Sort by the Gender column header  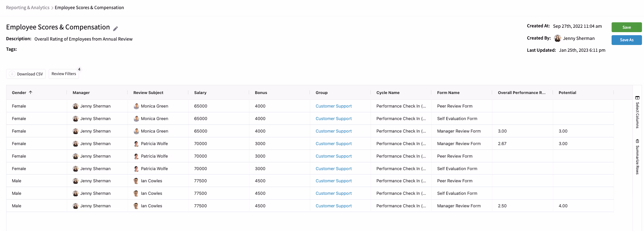pyautogui.click(x=19, y=93)
